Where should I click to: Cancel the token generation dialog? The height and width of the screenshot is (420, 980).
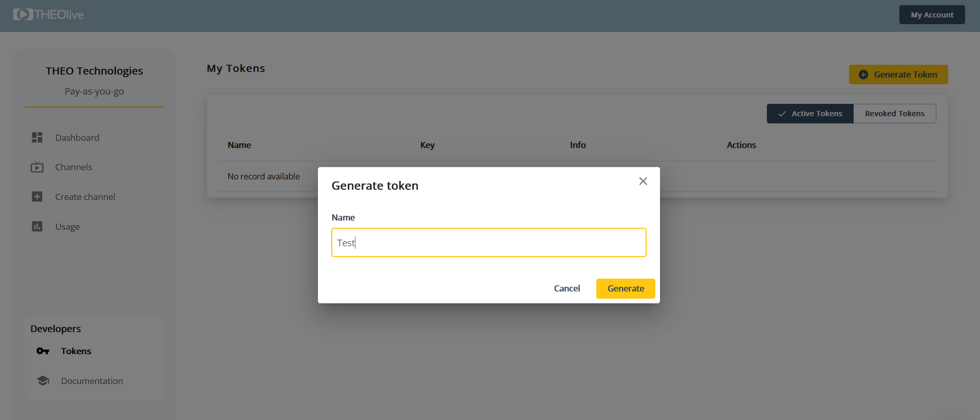click(567, 288)
